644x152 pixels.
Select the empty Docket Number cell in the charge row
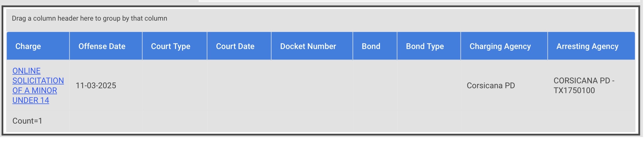tap(312, 85)
